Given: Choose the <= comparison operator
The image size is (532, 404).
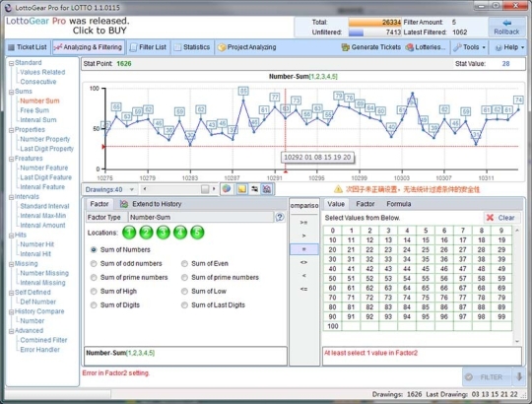Looking at the screenshot, I should tap(304, 289).
